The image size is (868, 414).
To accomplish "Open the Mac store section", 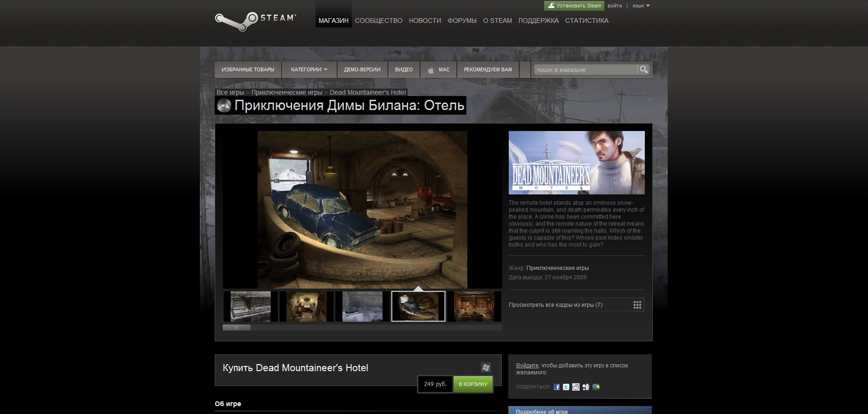I will click(438, 69).
